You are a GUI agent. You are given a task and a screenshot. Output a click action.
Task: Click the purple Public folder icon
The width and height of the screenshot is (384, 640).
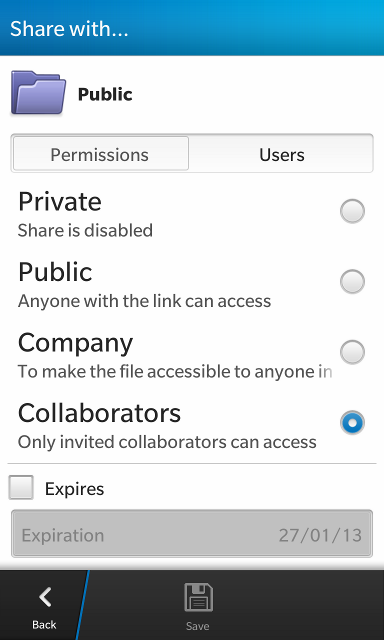(x=38, y=93)
